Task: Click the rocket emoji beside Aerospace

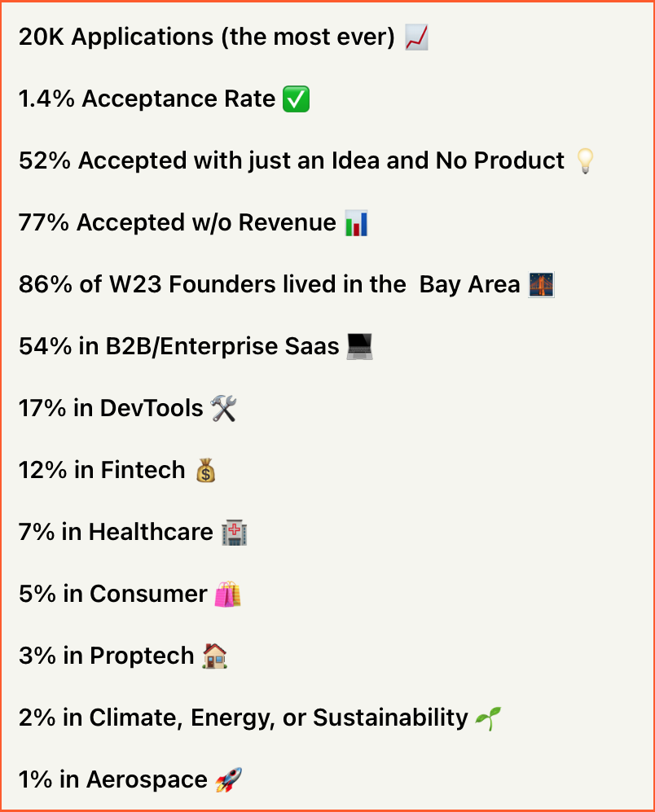Action: [x=228, y=780]
